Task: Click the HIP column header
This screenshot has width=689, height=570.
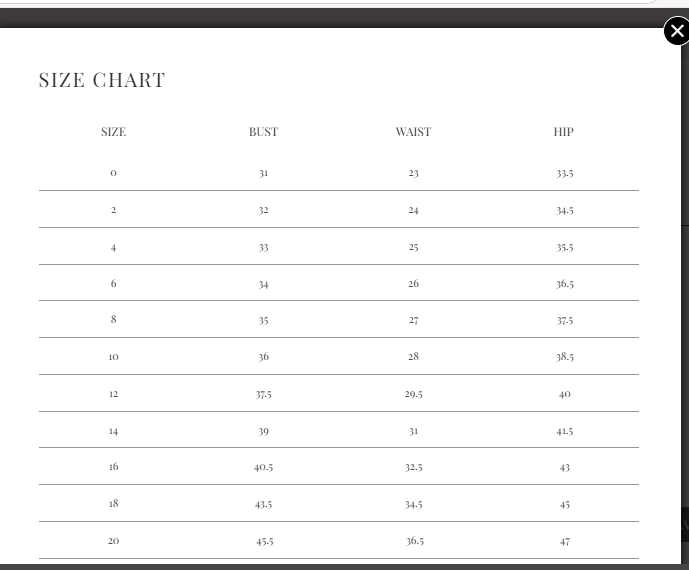Action: click(564, 132)
